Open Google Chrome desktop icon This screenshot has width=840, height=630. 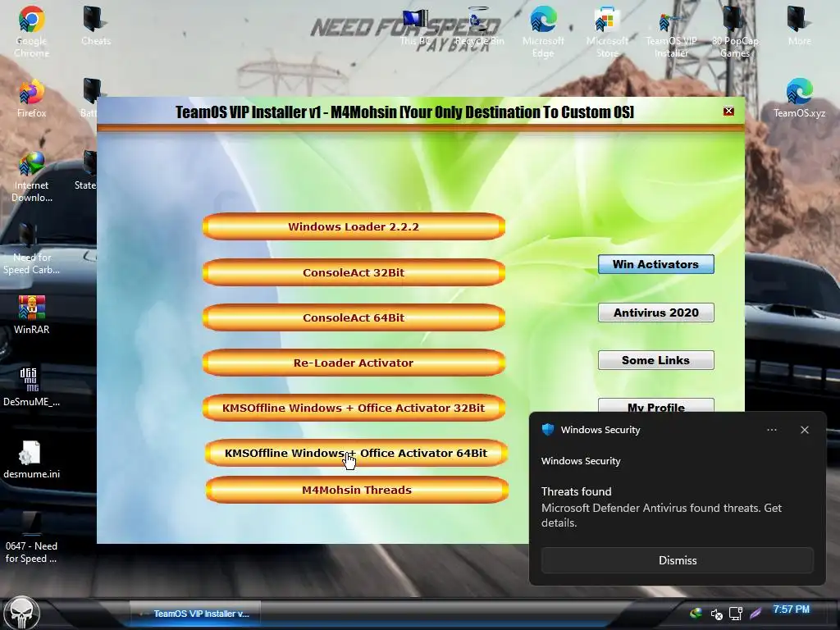point(32,31)
